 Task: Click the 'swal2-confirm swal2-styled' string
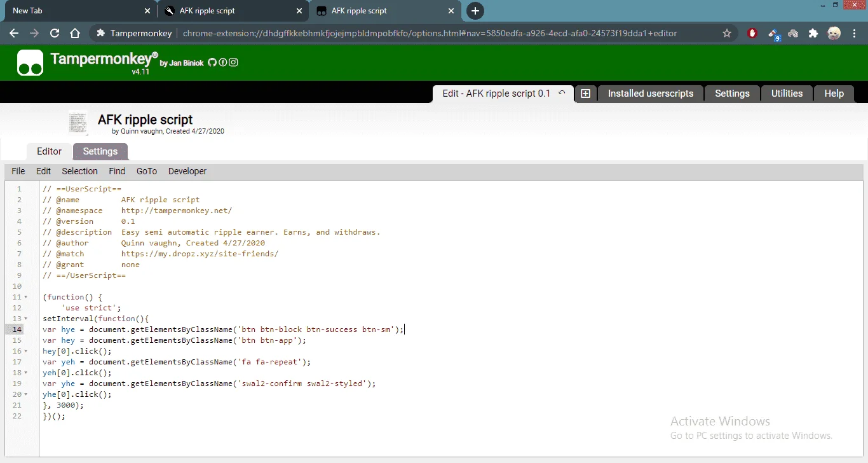click(x=302, y=384)
